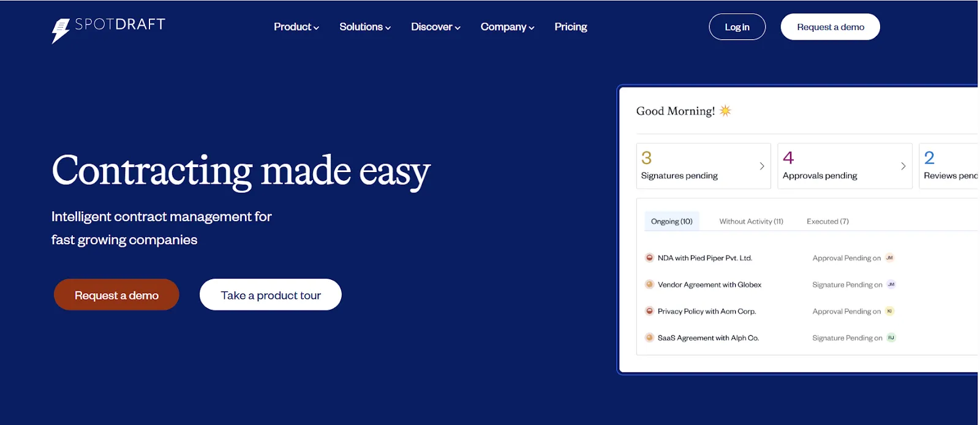Click the Contracting made easy headline

click(241, 171)
